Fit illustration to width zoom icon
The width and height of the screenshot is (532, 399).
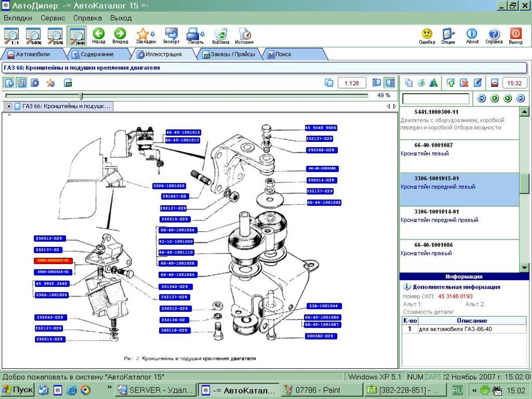[77, 36]
